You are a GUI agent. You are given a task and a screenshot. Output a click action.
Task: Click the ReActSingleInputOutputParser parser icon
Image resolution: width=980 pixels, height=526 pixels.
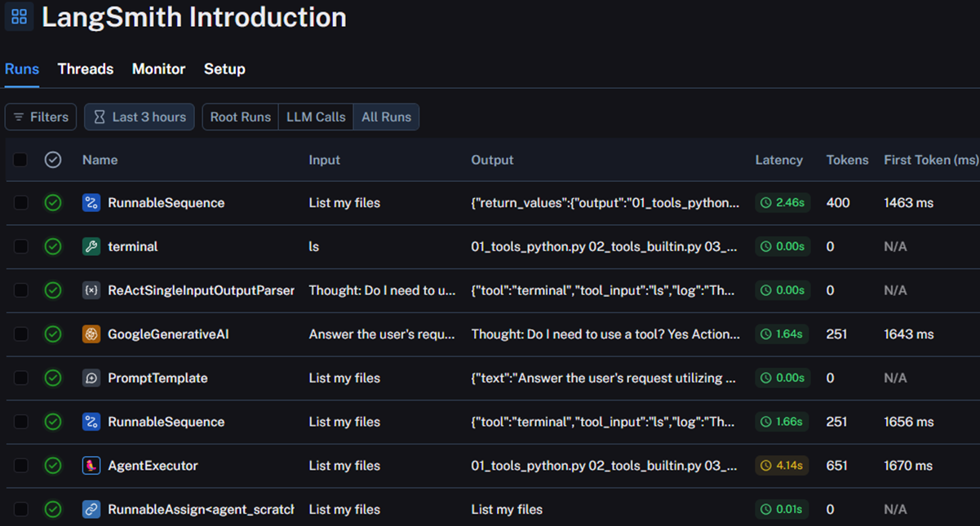point(91,290)
